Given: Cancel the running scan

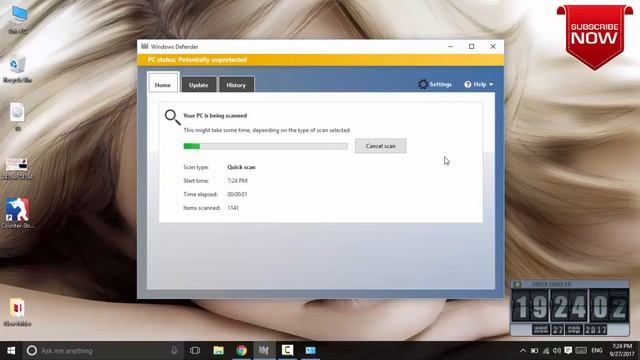Looking at the screenshot, I should click(380, 146).
